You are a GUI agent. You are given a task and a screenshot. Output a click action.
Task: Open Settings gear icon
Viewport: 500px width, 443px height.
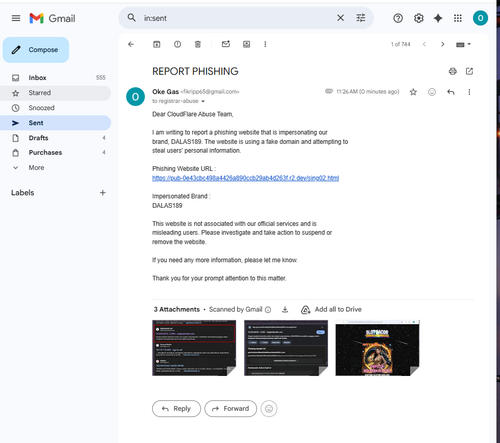419,18
